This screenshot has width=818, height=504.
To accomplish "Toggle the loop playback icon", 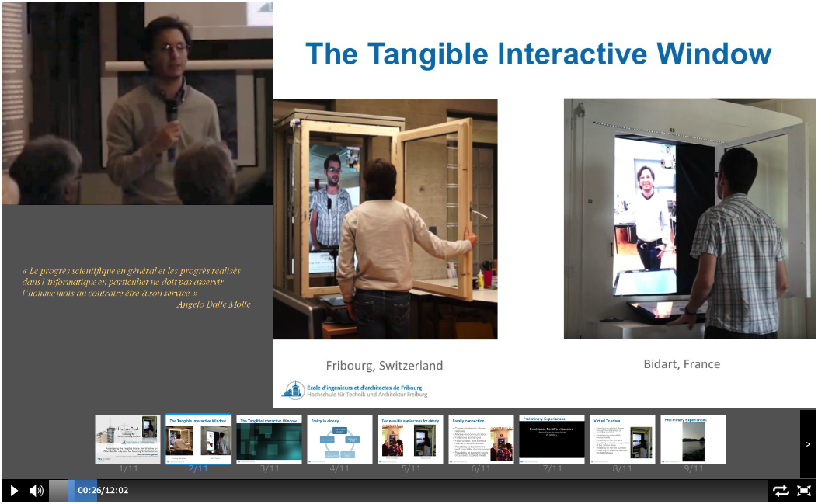I will [781, 491].
